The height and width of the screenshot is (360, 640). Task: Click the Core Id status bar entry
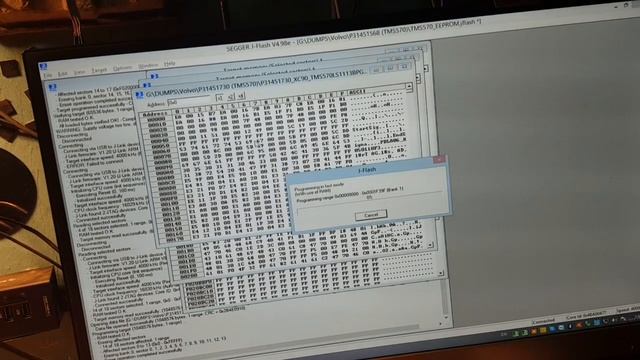click(x=587, y=316)
